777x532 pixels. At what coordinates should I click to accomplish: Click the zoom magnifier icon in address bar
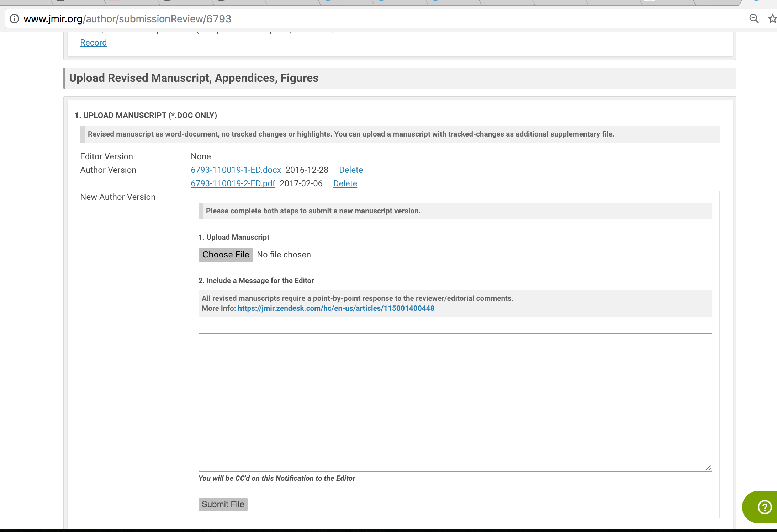tap(754, 18)
